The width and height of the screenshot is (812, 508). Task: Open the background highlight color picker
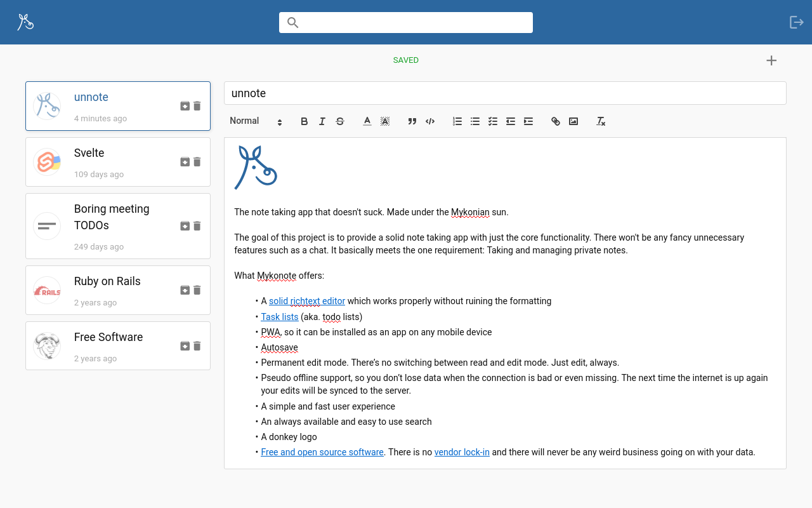point(385,121)
